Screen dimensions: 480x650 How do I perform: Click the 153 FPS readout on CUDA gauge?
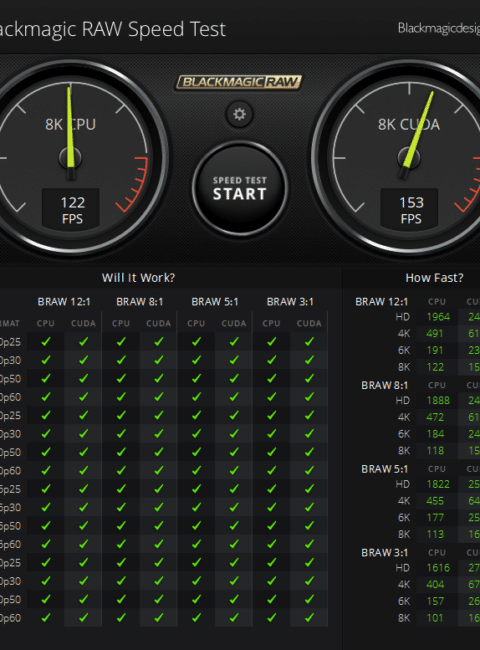point(411,210)
